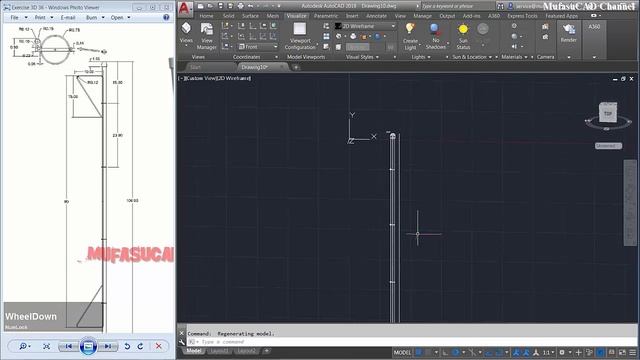Open the Start file tab

210,67
